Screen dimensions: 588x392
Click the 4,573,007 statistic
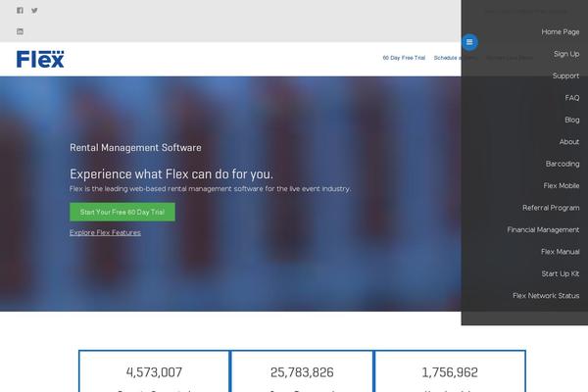[x=154, y=372]
